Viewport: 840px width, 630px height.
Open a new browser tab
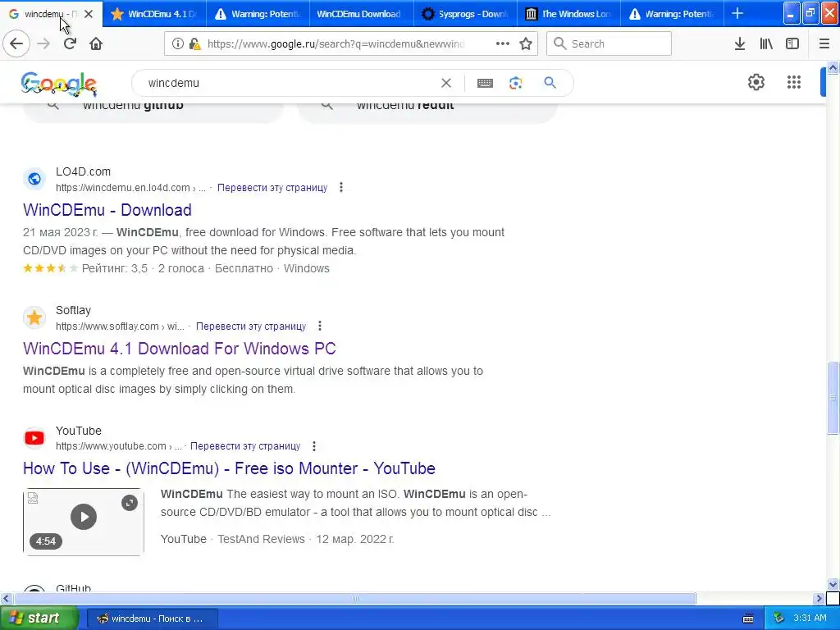tap(737, 13)
